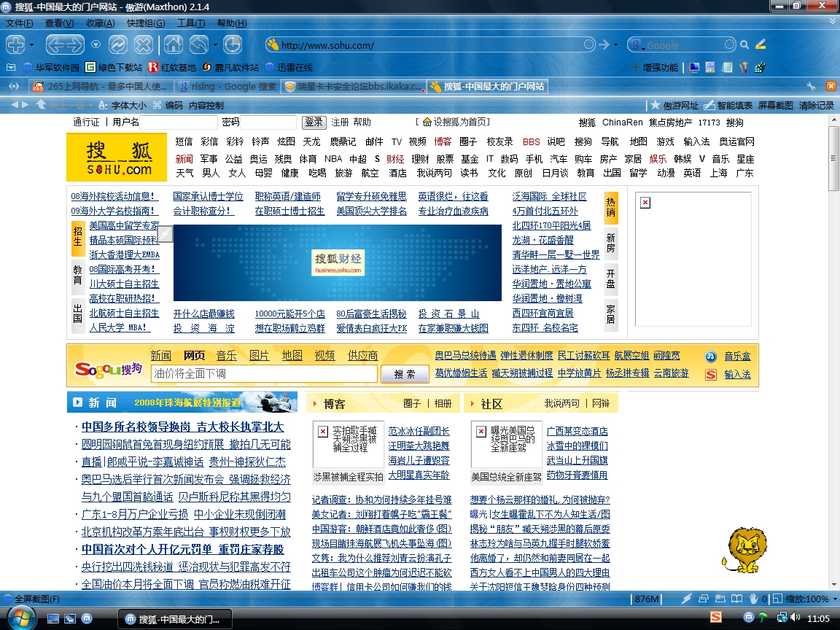Switch to the 265上网导航 tab
This screenshot has height=630, width=840.
(101, 86)
